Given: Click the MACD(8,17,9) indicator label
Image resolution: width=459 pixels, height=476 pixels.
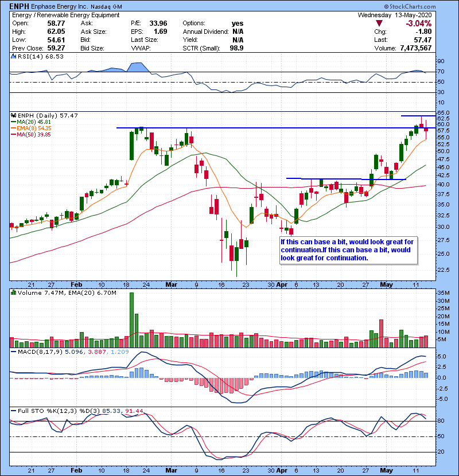Looking at the screenshot, I should click(40, 352).
